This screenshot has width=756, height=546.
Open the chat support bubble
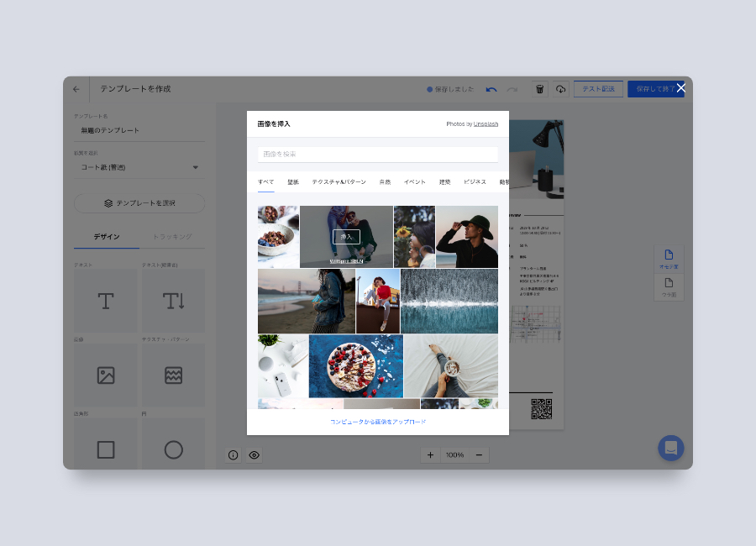point(671,448)
